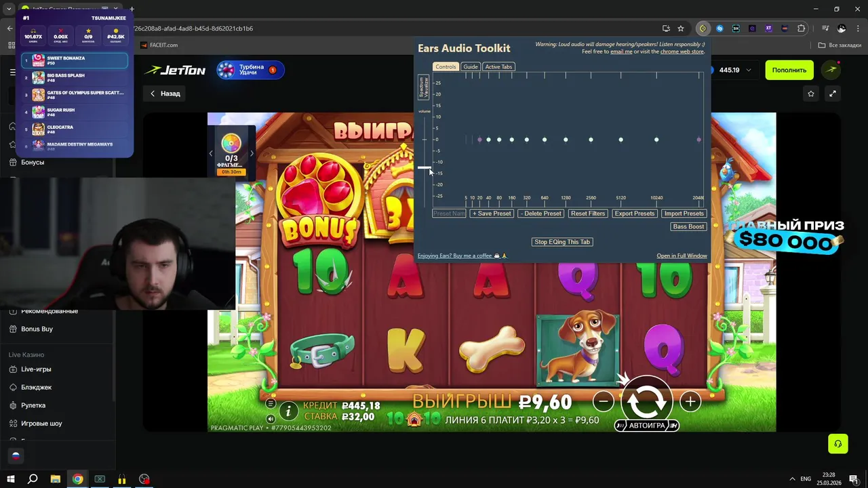
Task: Click the install app icon in address bar
Action: [667, 28]
